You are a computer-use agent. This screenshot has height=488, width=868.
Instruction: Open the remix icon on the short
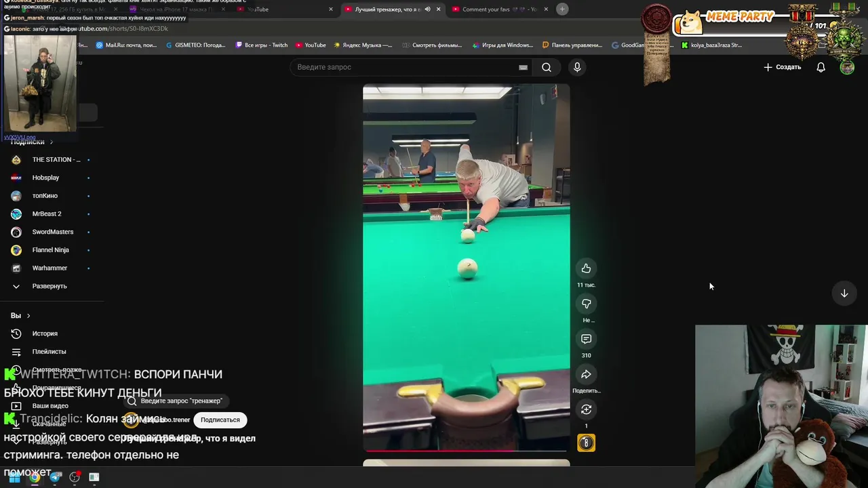point(586,409)
